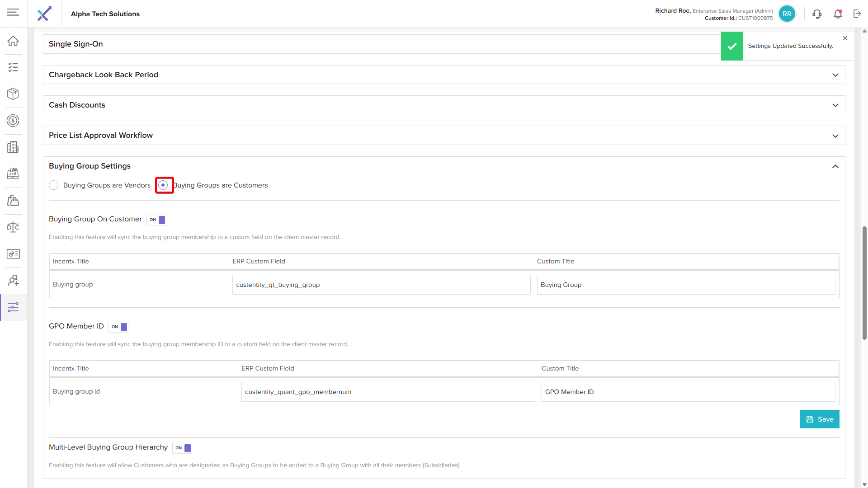
Task: Disable Multi-Level Buying Group Hierarchy toggle
Action: pyautogui.click(x=183, y=448)
